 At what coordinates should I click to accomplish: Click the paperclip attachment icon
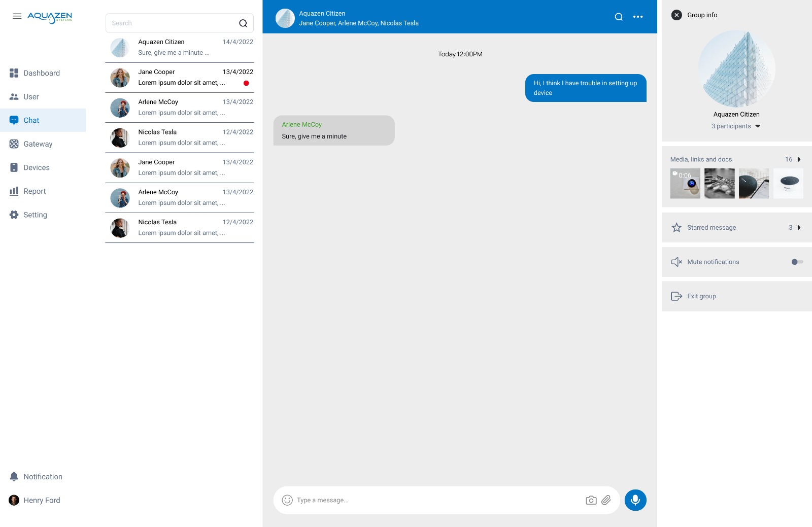[606, 500]
